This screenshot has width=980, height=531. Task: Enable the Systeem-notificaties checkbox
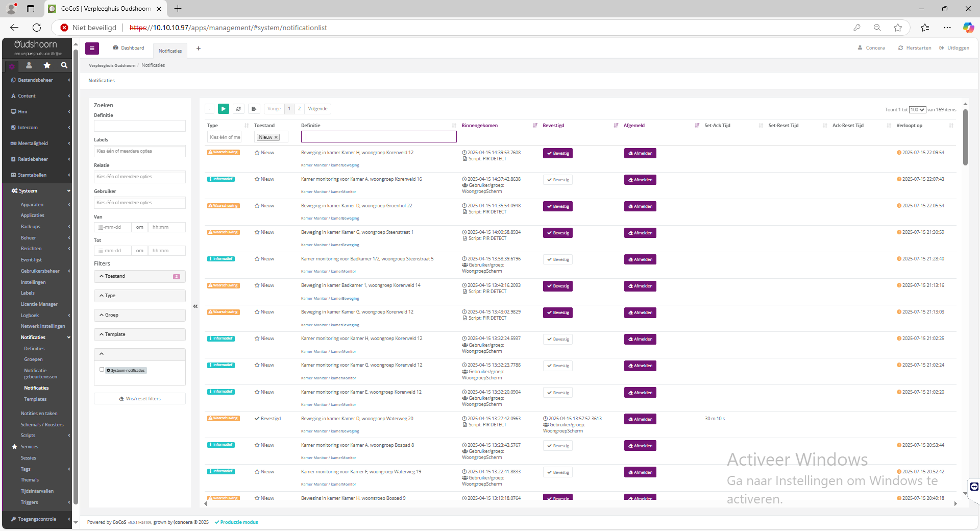tap(102, 370)
